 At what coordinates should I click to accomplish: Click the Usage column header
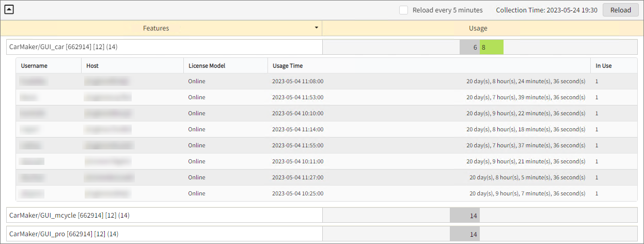[x=478, y=28]
